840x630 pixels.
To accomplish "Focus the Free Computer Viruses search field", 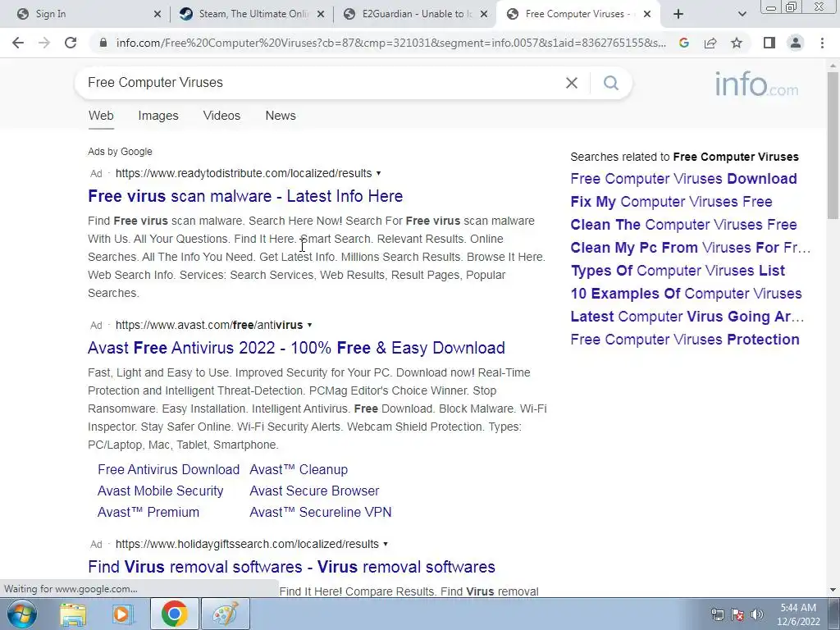I will pos(322,83).
